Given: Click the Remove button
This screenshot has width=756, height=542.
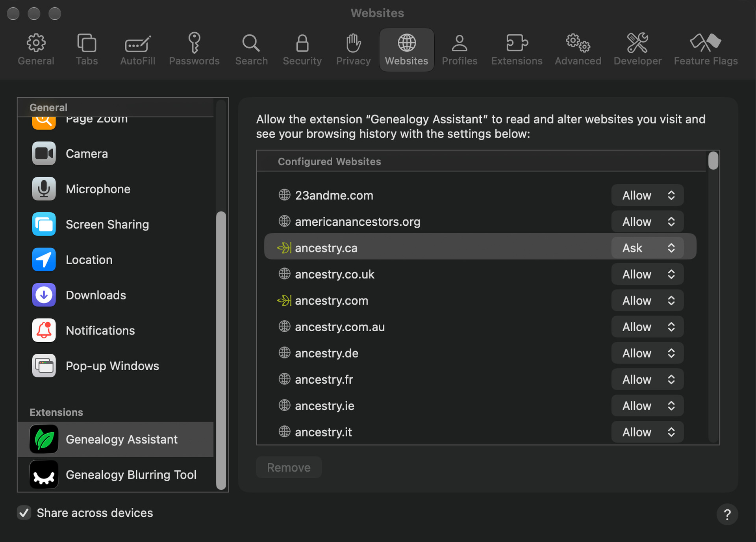Looking at the screenshot, I should pyautogui.click(x=289, y=468).
